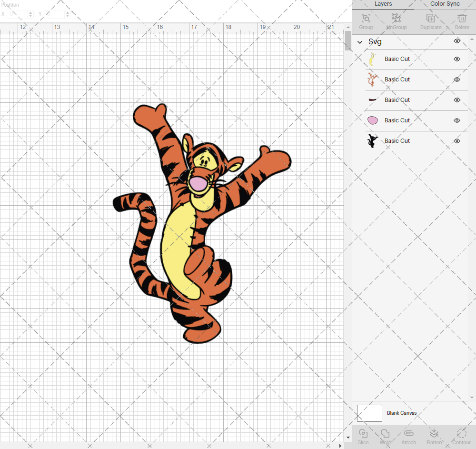Screen dimensions: 476x449
Task: Hide the mouth Basic Cut layer
Action: [457, 100]
